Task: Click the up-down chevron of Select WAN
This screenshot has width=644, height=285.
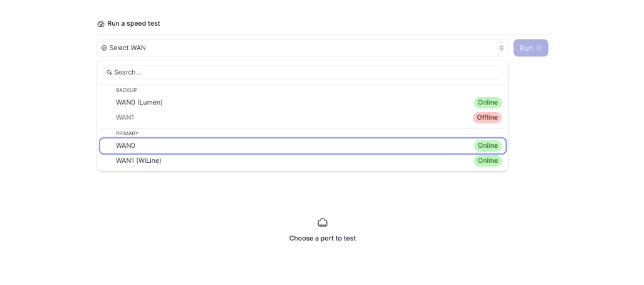Action: 501,48
